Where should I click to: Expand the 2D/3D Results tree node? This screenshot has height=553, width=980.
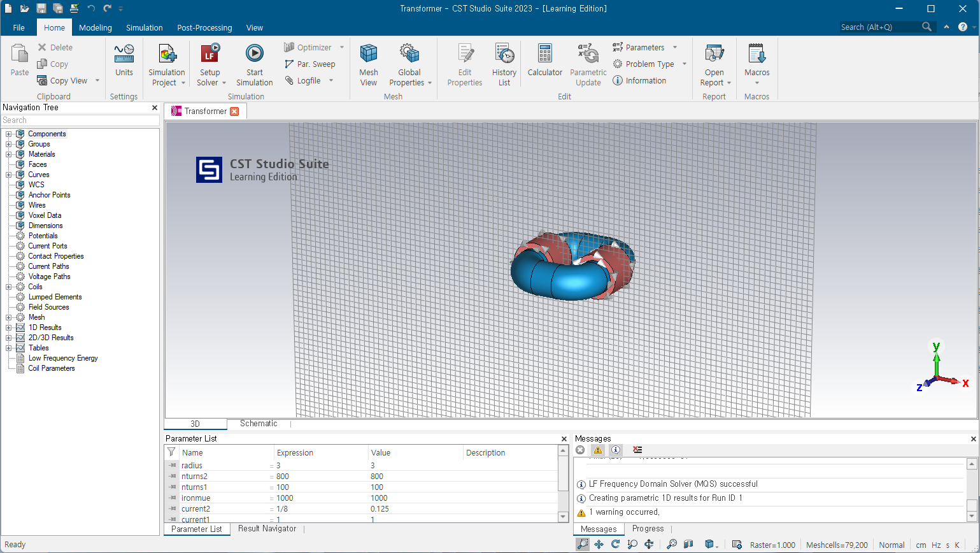pyautogui.click(x=9, y=338)
